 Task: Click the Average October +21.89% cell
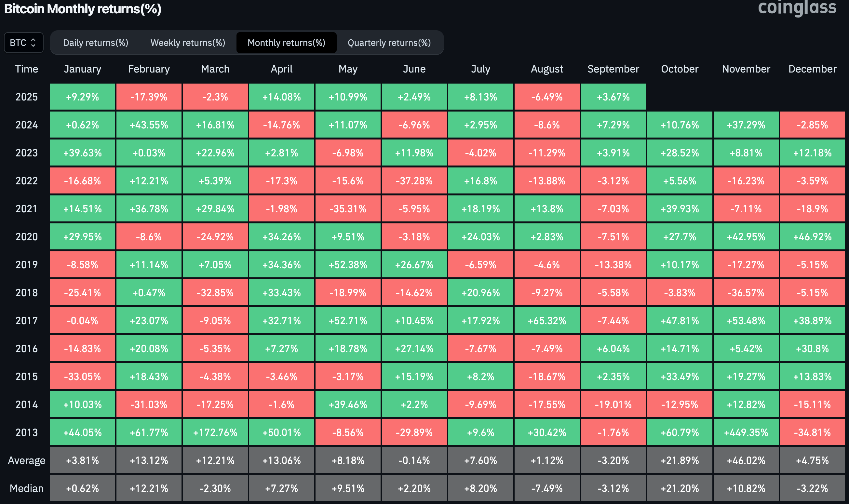pyautogui.click(x=680, y=460)
